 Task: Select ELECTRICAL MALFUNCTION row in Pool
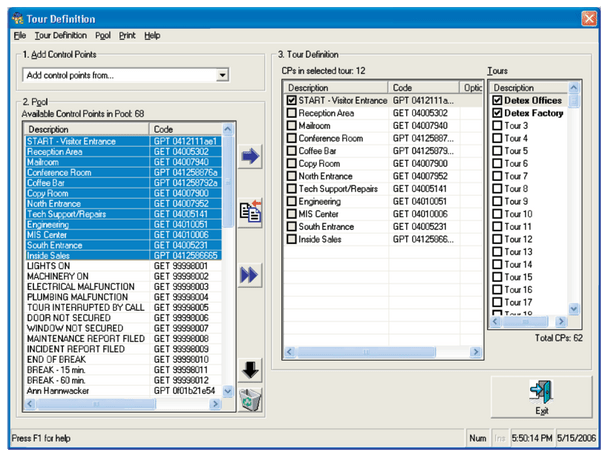pos(123,287)
